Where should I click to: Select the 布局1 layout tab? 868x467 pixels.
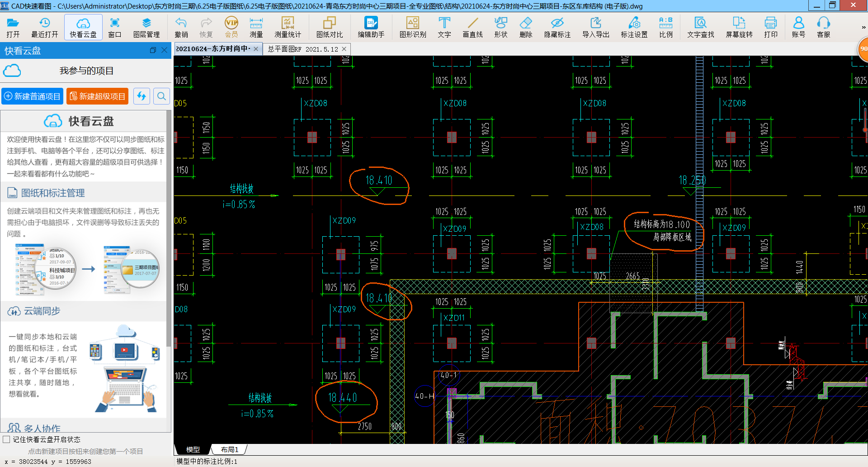229,449
